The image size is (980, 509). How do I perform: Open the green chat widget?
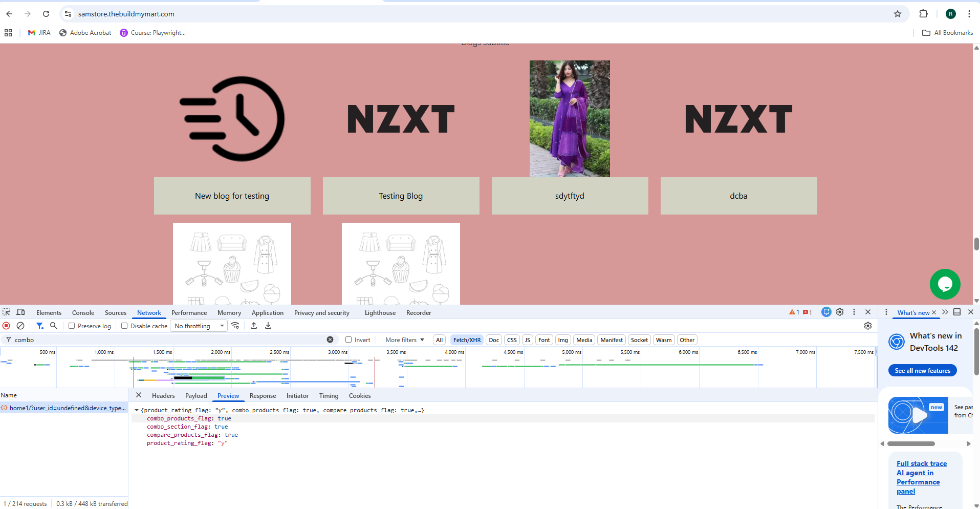click(x=945, y=284)
